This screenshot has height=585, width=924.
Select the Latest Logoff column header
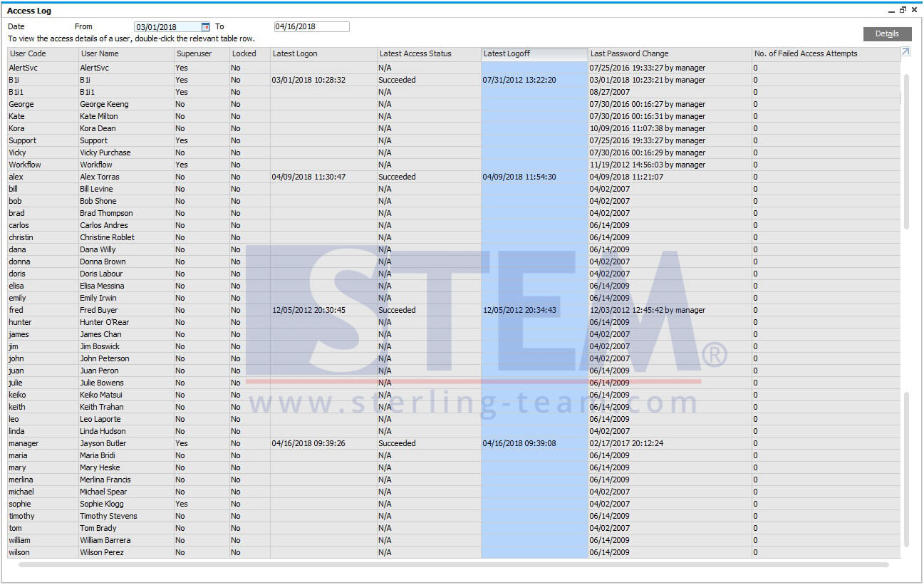pos(534,54)
